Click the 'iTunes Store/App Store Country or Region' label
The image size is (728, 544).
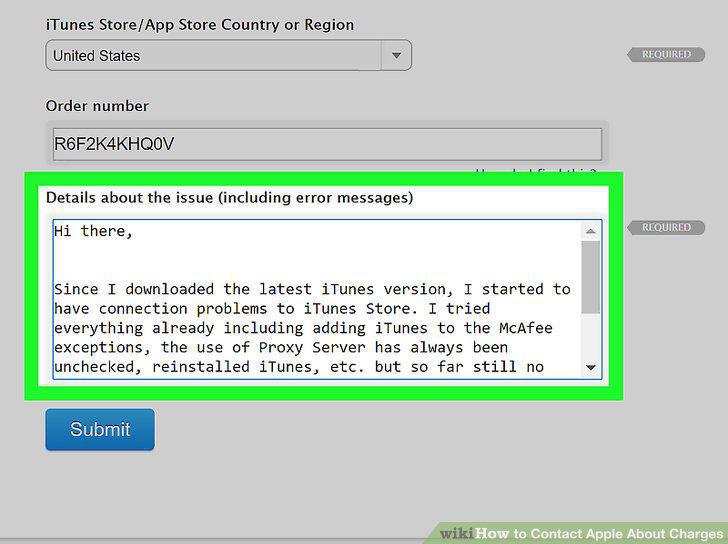pos(200,25)
